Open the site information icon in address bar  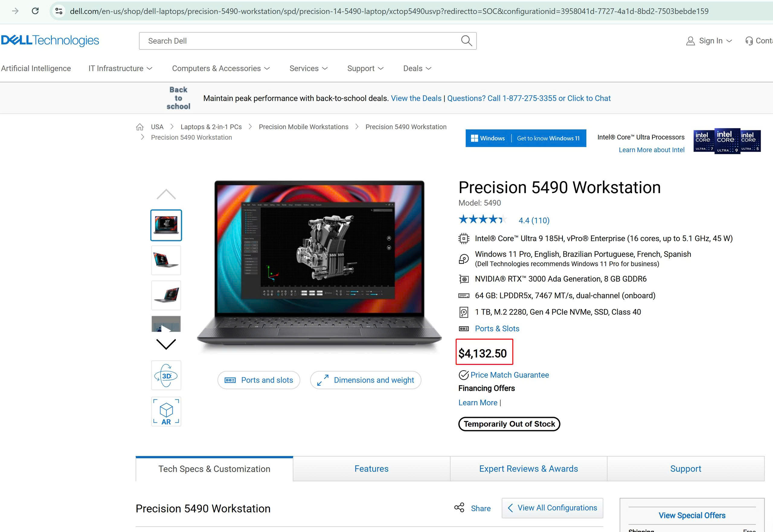(x=59, y=11)
